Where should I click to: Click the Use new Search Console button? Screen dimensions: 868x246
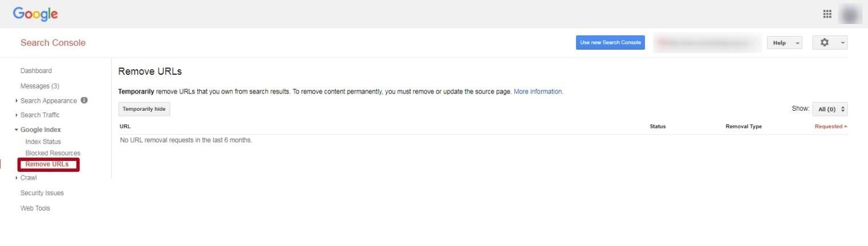click(610, 43)
